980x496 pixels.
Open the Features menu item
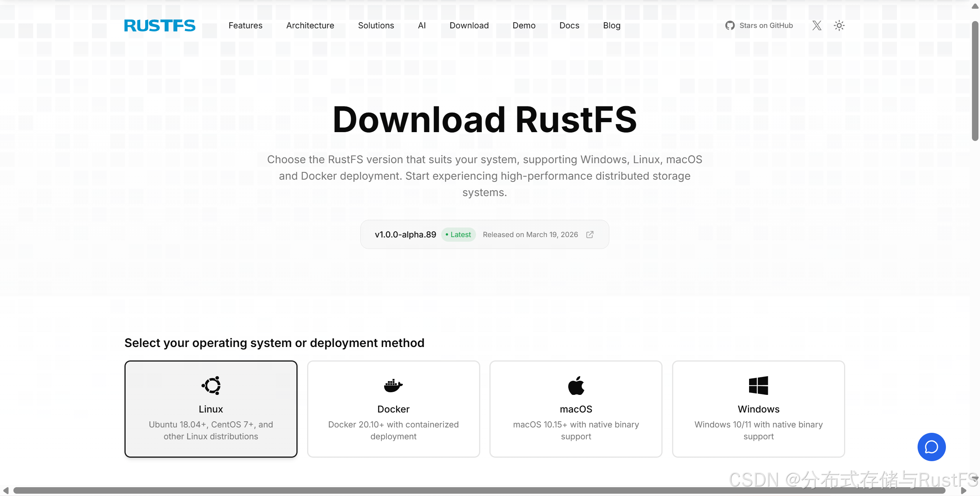245,26
